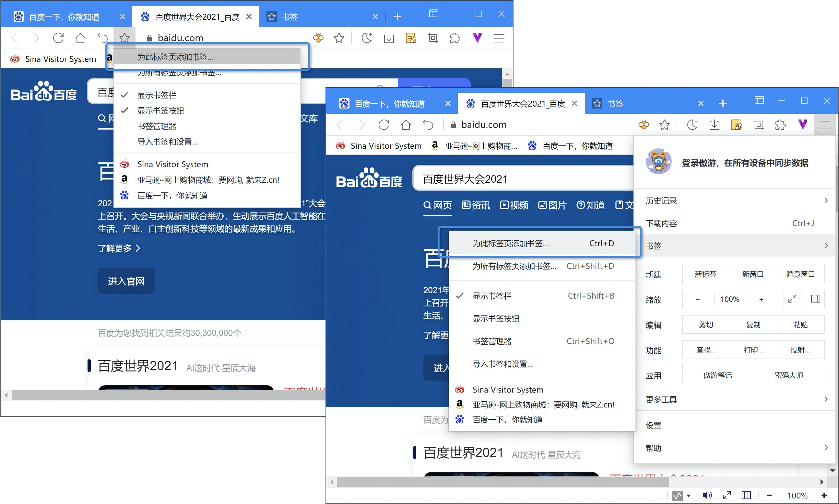Open downloads icon in the back window's toolbar
839x504 pixels.
[x=389, y=38]
